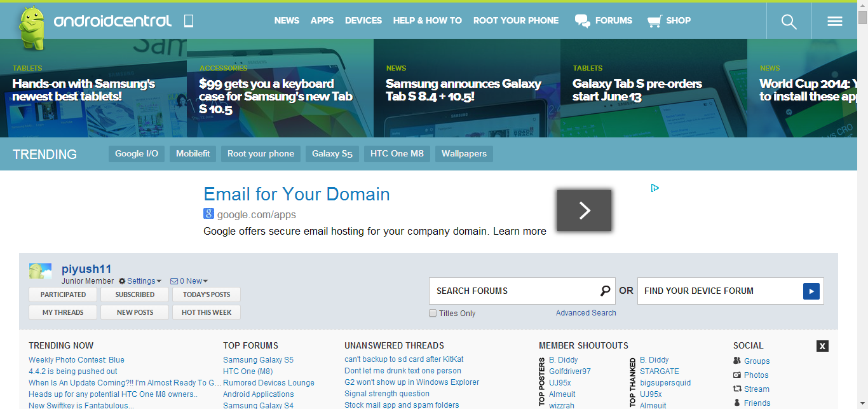This screenshot has width=868, height=409.
Task: Click the Stream retweet icon
Action: (x=737, y=389)
